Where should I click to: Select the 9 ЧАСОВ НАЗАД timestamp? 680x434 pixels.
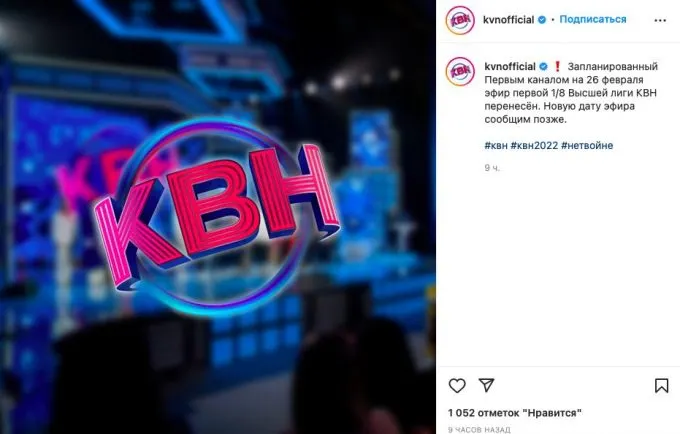tap(479, 430)
